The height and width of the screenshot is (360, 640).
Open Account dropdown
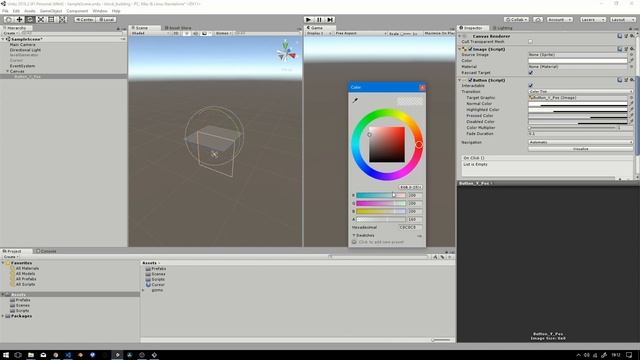560,19
